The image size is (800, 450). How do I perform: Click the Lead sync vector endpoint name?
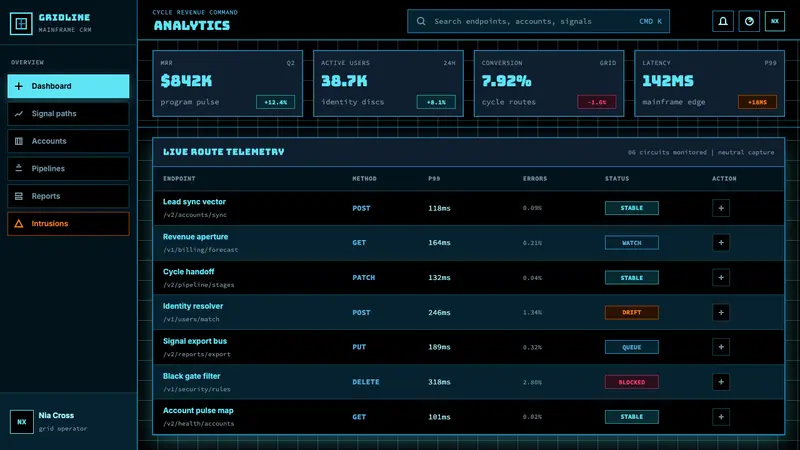point(194,202)
